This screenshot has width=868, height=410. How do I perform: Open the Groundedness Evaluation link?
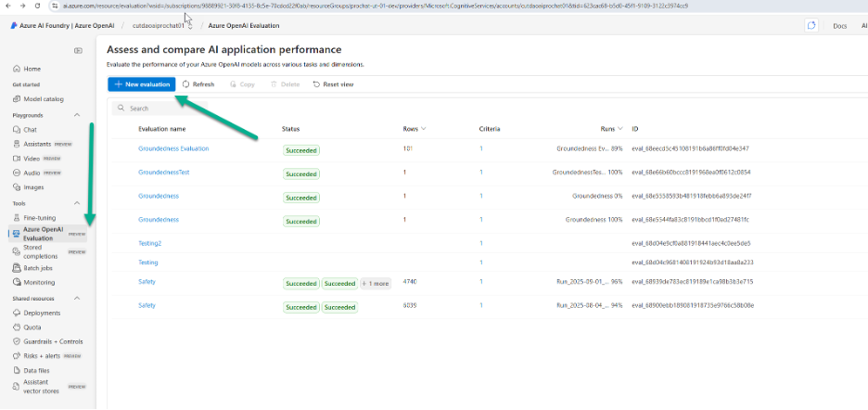[173, 148]
